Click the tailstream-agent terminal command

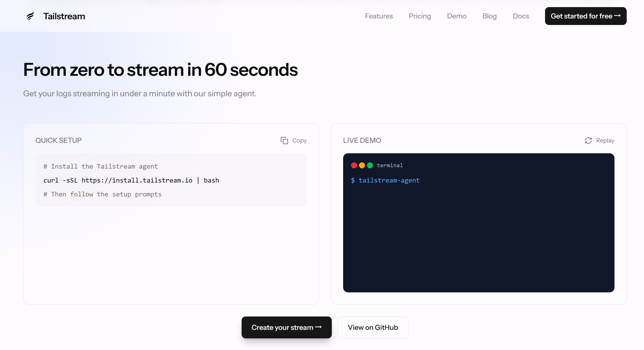(389, 180)
